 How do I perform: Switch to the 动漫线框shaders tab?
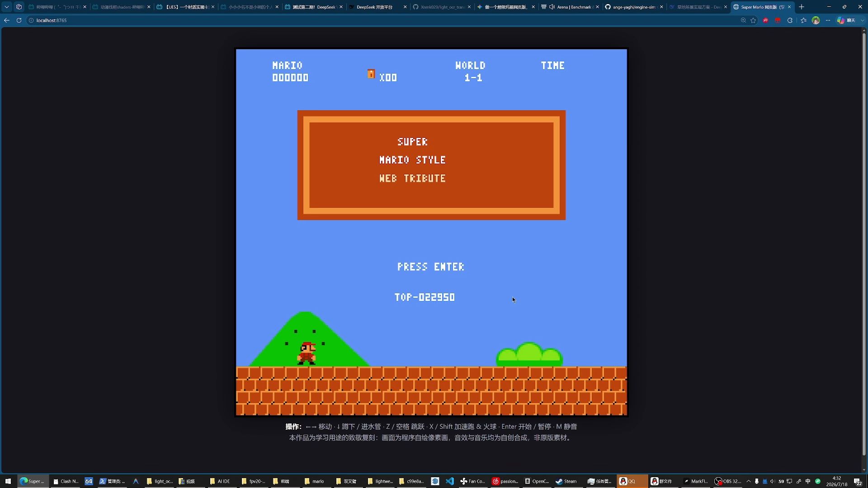click(122, 7)
